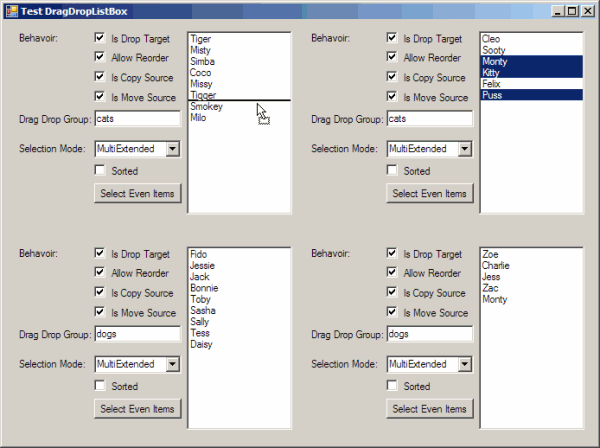
Task: Maximize the Test DragDropListBox window
Action: pos(571,10)
